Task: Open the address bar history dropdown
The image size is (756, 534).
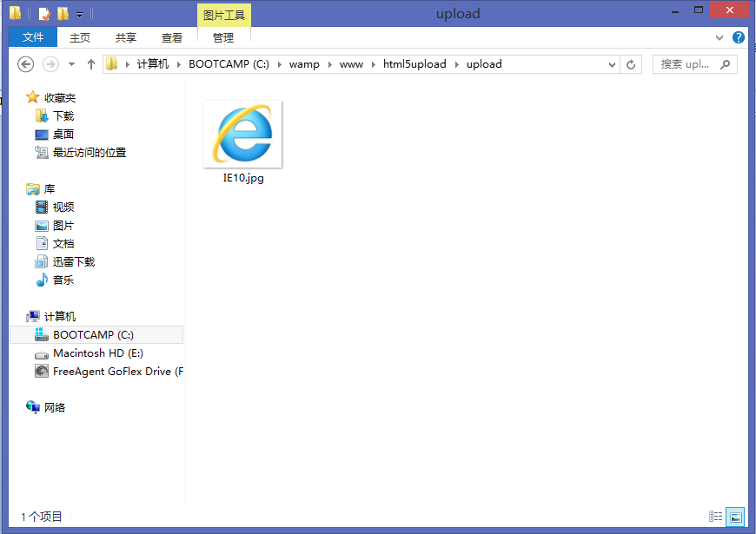Action: coord(612,64)
